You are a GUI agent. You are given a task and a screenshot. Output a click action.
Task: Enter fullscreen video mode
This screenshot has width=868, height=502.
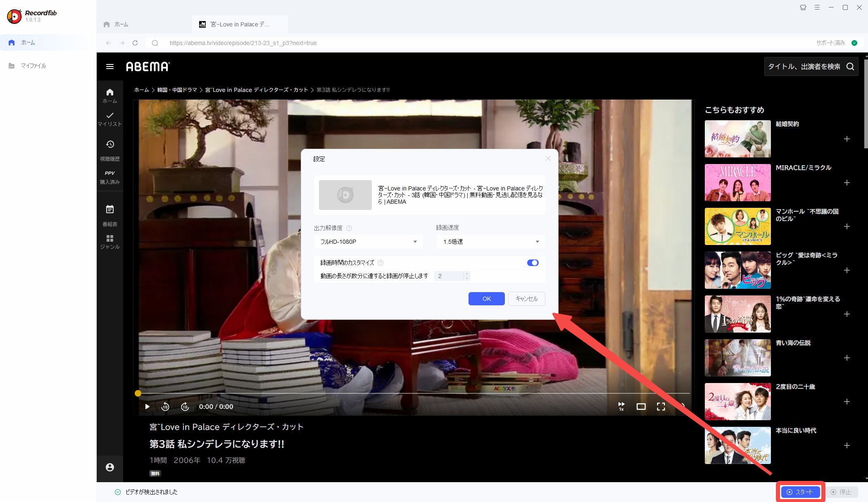click(x=661, y=407)
